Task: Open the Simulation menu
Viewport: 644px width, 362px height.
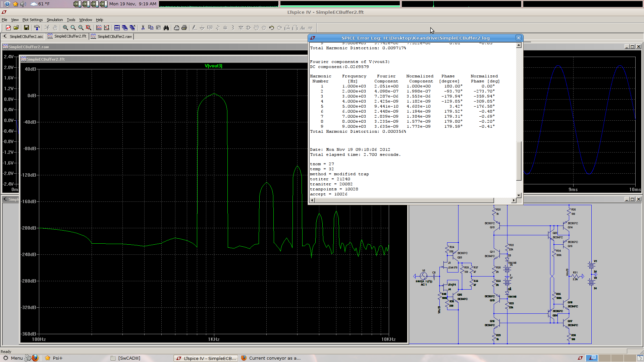Action: [55, 20]
